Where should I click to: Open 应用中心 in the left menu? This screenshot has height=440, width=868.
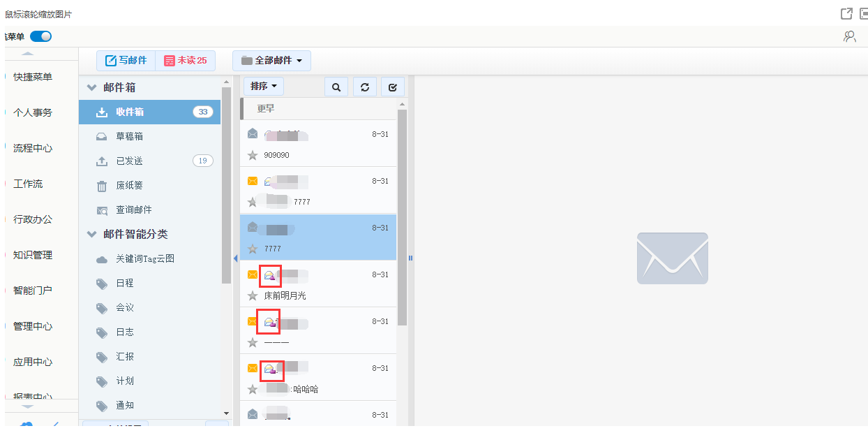coord(33,362)
